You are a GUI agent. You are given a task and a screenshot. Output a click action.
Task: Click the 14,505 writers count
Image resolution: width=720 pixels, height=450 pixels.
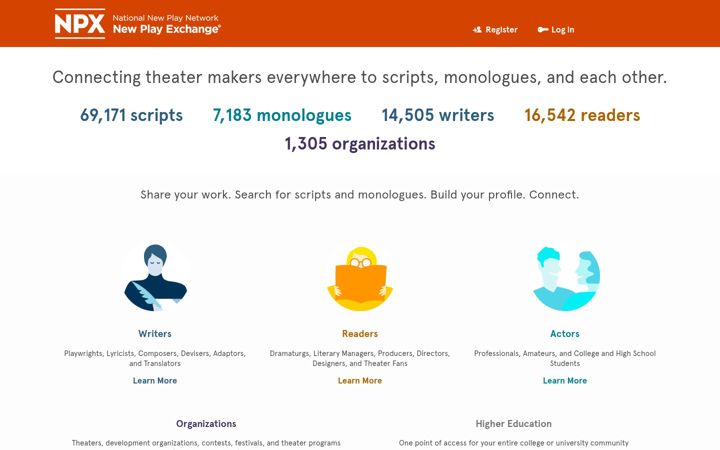pyautogui.click(x=438, y=115)
